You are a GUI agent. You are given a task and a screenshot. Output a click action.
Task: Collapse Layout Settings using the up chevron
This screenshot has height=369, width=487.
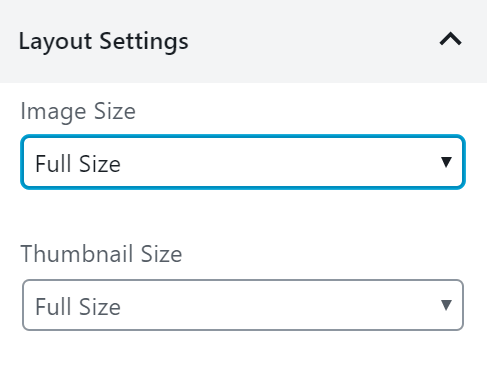(451, 39)
